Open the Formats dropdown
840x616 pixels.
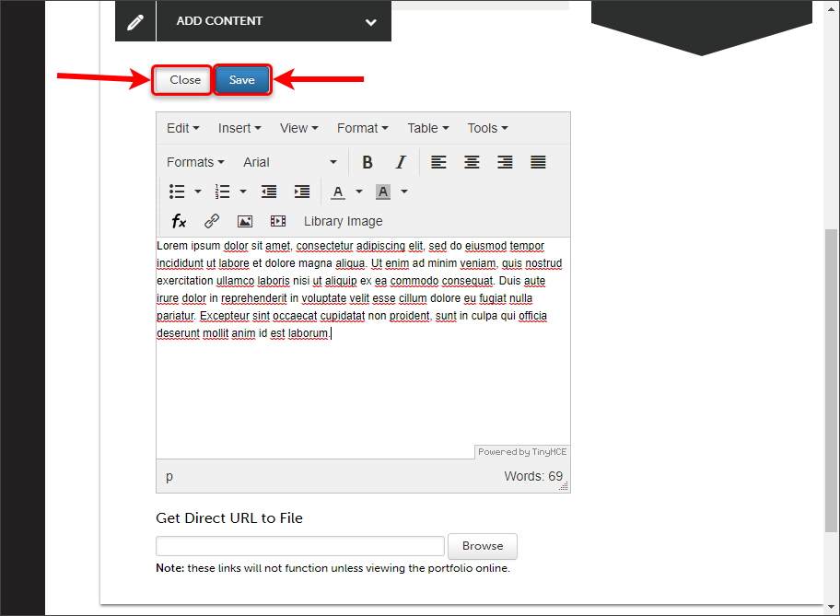tap(194, 162)
